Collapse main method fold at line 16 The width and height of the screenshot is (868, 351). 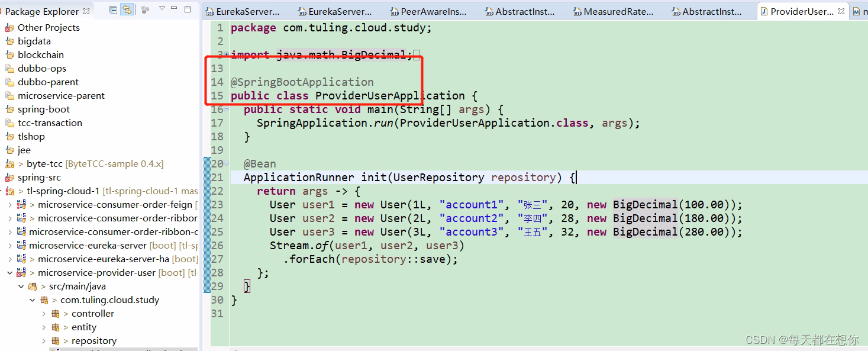point(227,110)
